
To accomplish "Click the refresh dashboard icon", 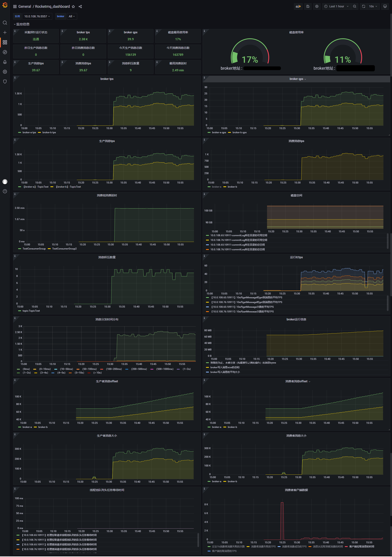I will [x=363, y=7].
